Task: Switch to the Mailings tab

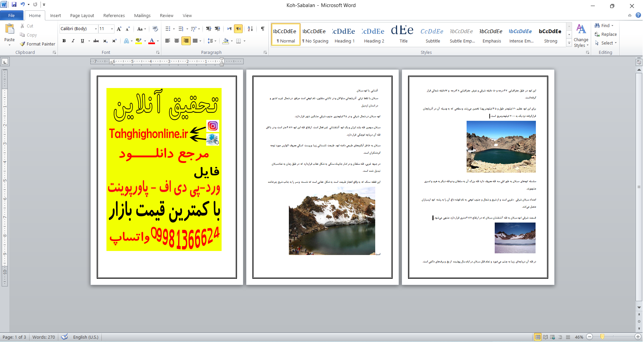Action: tap(142, 15)
